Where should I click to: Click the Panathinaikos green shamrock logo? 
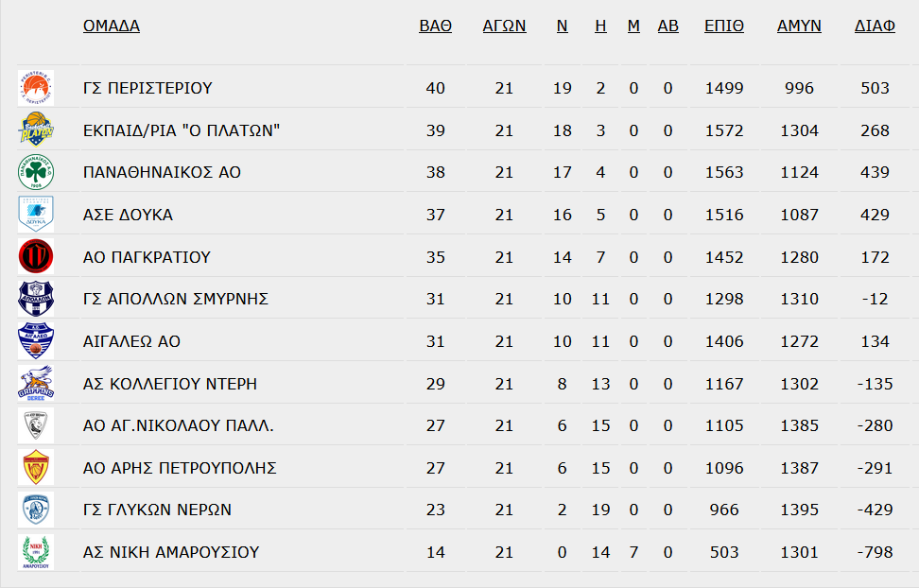coord(36,172)
